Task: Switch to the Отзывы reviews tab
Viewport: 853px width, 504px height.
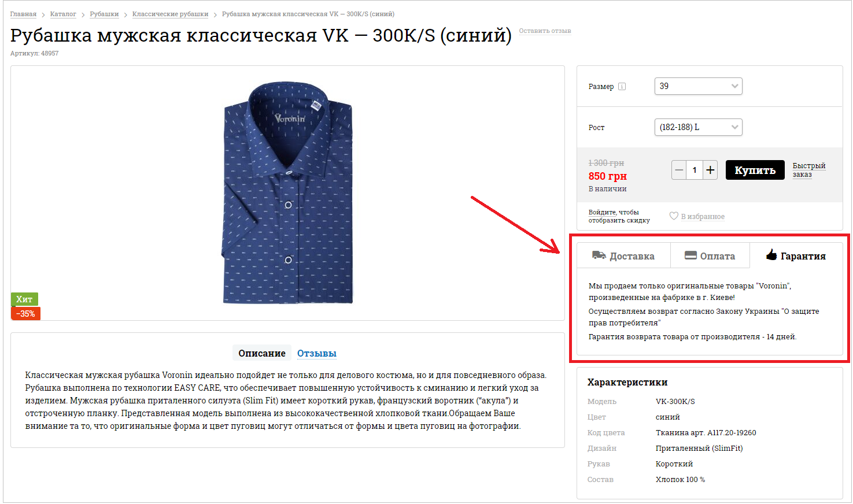Action: click(316, 353)
